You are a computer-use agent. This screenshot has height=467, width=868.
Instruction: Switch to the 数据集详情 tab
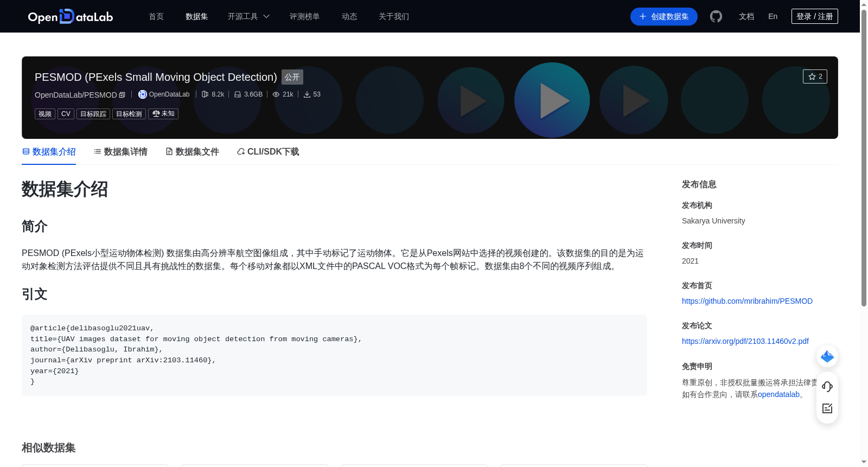pos(120,152)
